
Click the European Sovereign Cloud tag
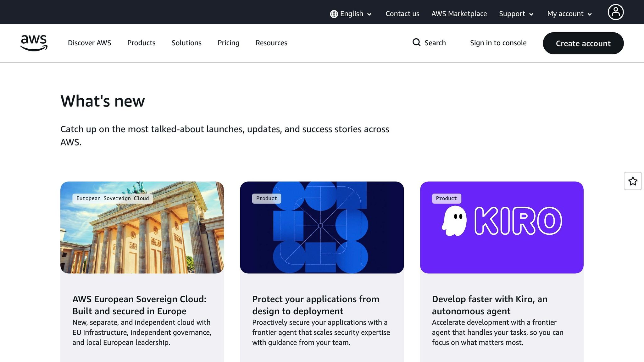pyautogui.click(x=113, y=198)
